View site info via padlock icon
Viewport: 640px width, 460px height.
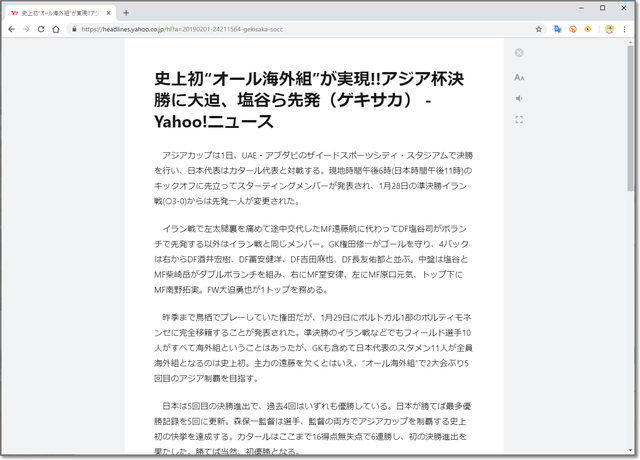click(76, 30)
